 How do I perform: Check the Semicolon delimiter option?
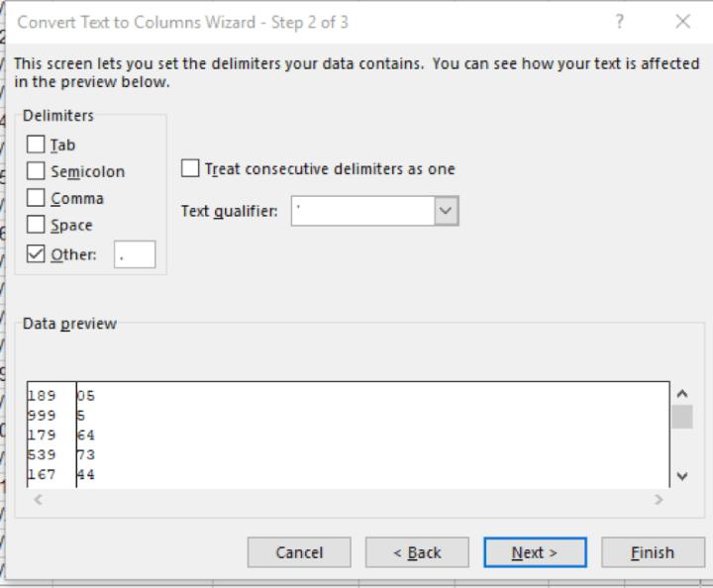coord(36,172)
